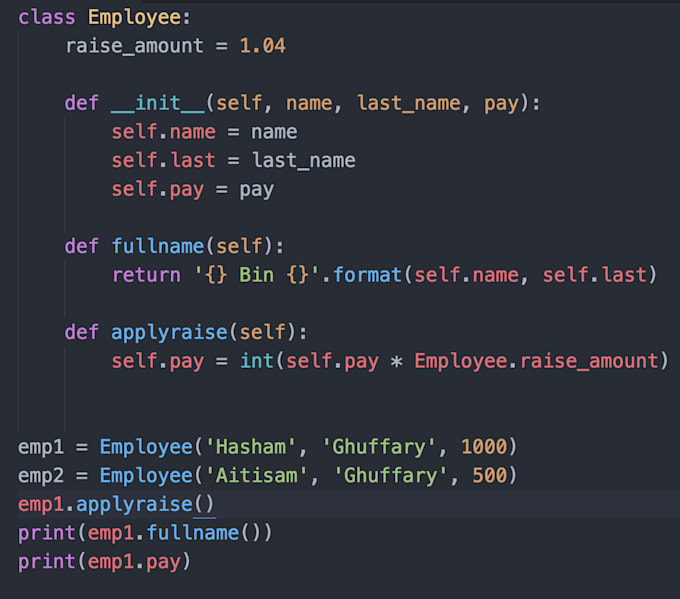Click the 'return' keyword
The image size is (680, 599).
[x=146, y=275]
